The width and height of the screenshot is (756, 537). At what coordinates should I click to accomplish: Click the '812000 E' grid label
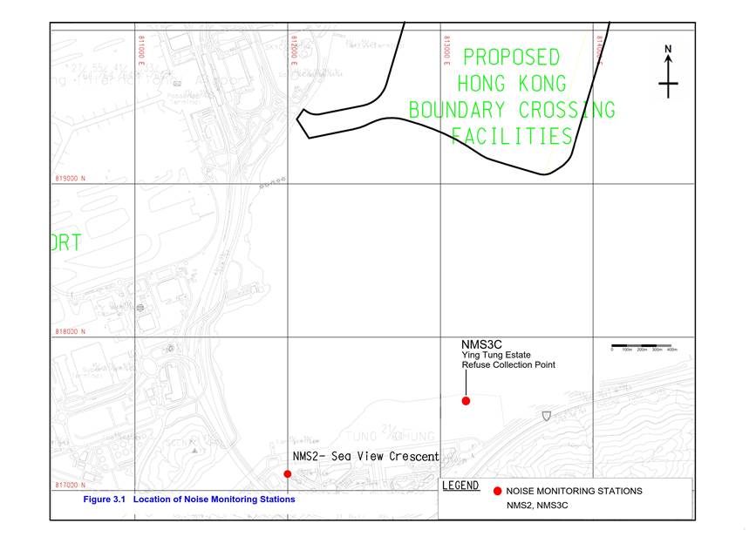pyautogui.click(x=294, y=50)
